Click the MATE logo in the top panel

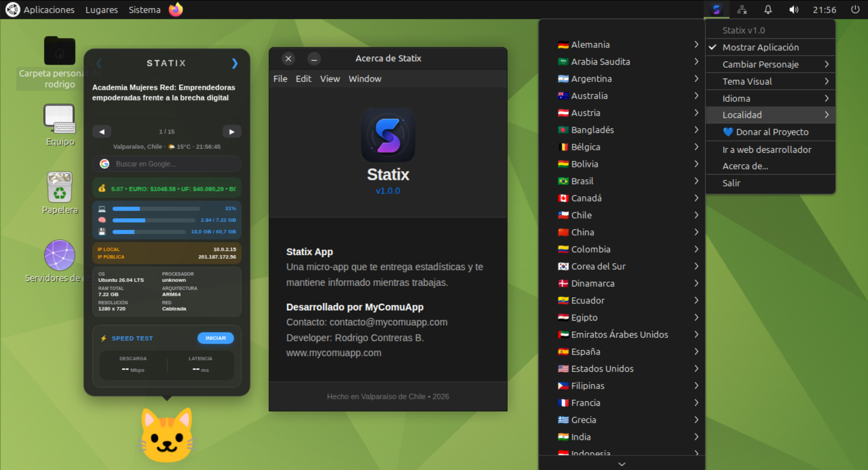pos(12,9)
